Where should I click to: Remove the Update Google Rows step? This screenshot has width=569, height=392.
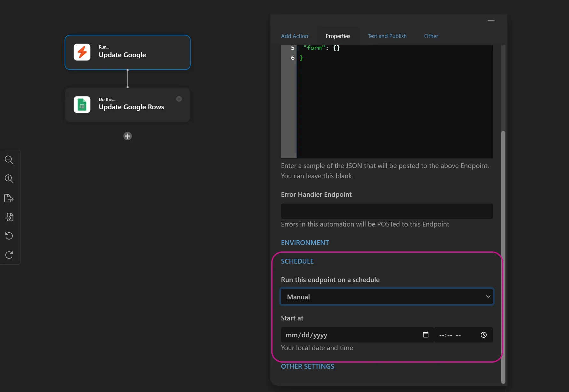click(179, 99)
